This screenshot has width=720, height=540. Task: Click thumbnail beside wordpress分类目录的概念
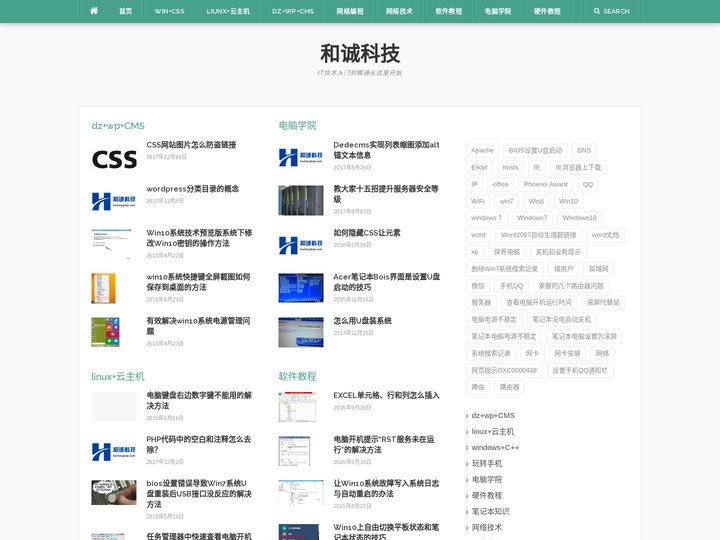click(114, 201)
